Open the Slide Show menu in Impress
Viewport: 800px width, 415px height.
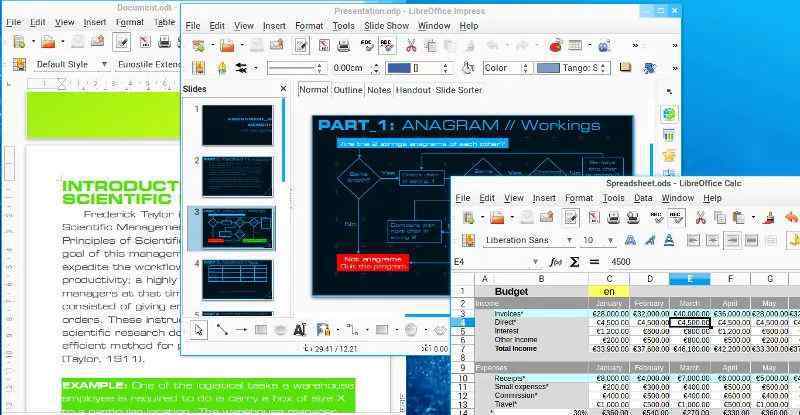pyautogui.click(x=387, y=25)
